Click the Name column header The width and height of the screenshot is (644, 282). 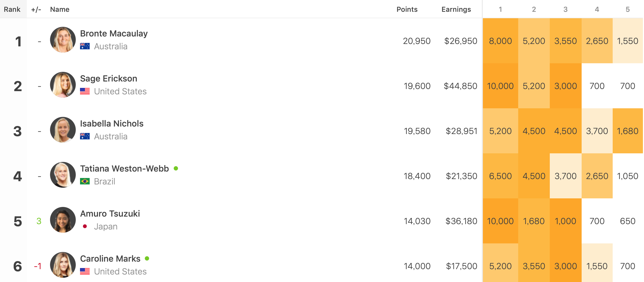(x=60, y=9)
